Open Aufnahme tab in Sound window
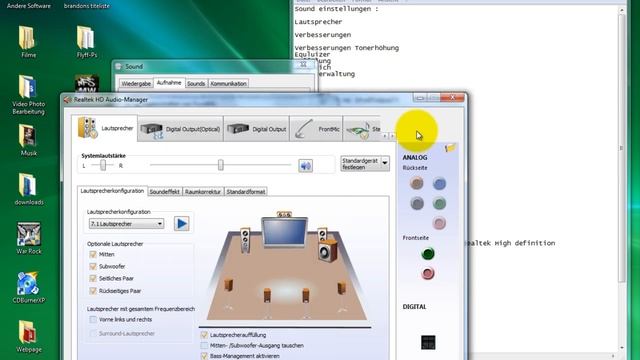The image size is (640, 360). pyautogui.click(x=169, y=82)
